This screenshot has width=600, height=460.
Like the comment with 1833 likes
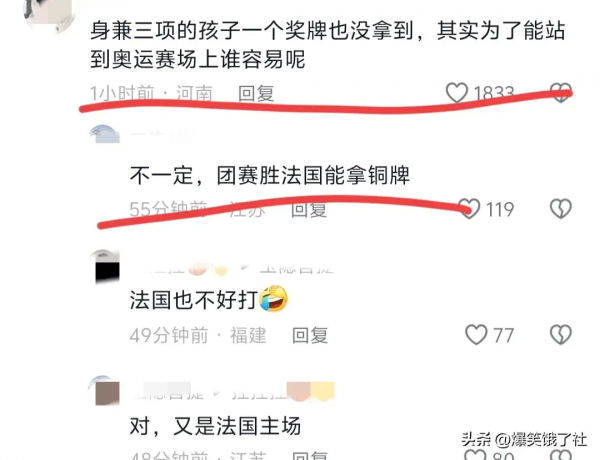457,93
